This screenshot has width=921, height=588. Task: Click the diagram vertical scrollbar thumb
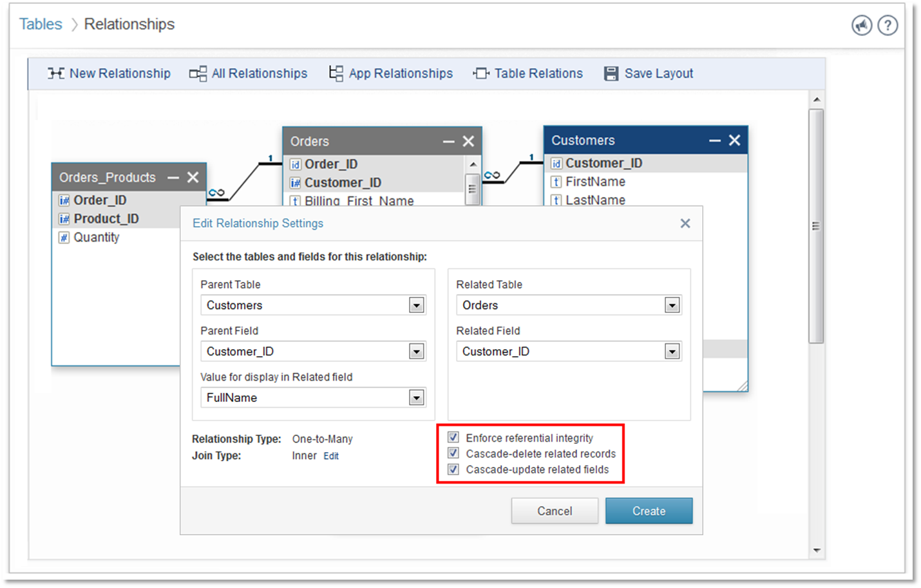(816, 225)
